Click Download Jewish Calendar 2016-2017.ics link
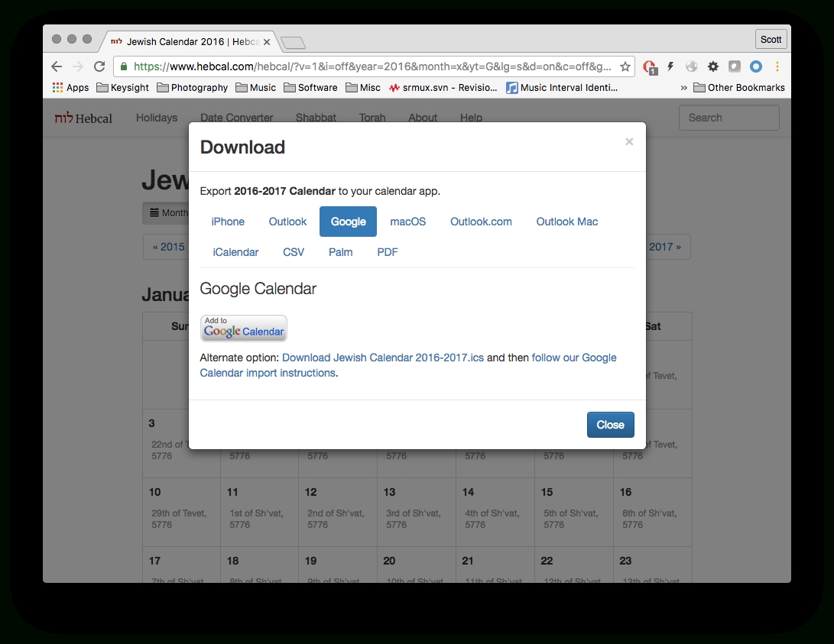Viewport: 834px width, 644px height. click(383, 358)
